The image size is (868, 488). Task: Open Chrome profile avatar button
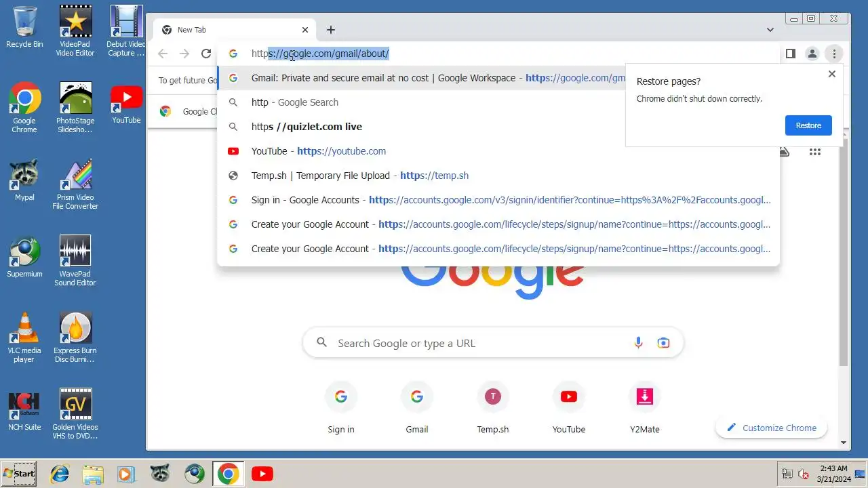click(x=812, y=54)
